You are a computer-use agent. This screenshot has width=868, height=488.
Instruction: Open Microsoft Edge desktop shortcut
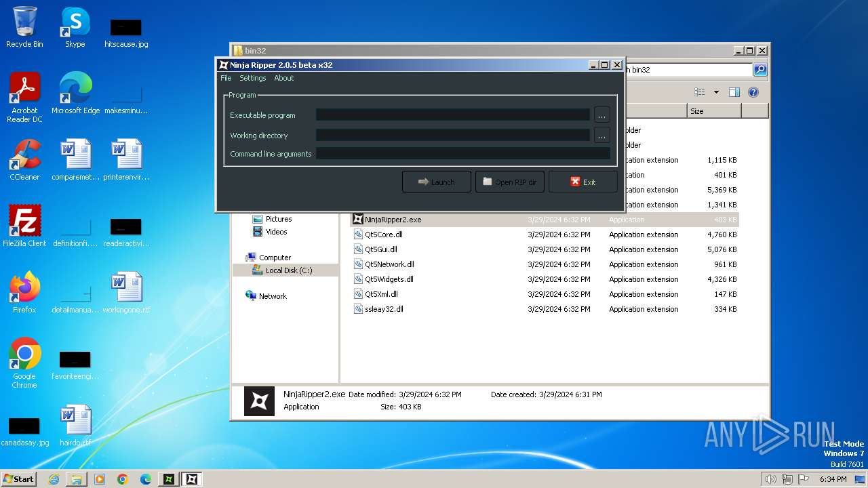point(75,94)
